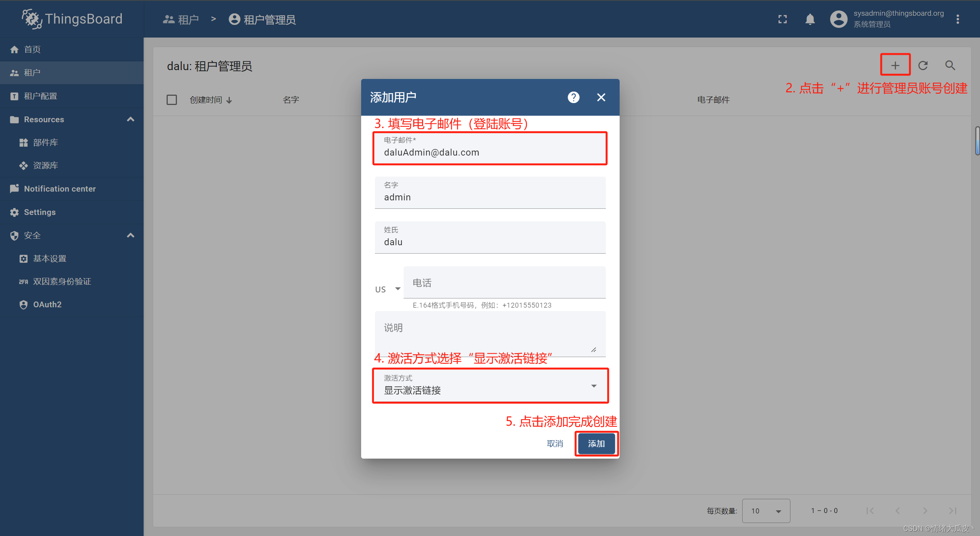
Task: Open 部件库 widget library
Action: [72, 143]
